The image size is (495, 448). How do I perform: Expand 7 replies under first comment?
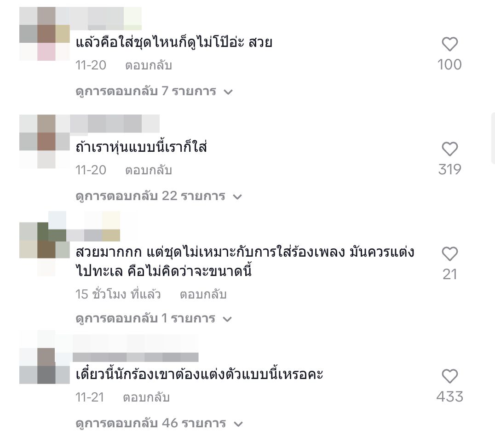154,91
